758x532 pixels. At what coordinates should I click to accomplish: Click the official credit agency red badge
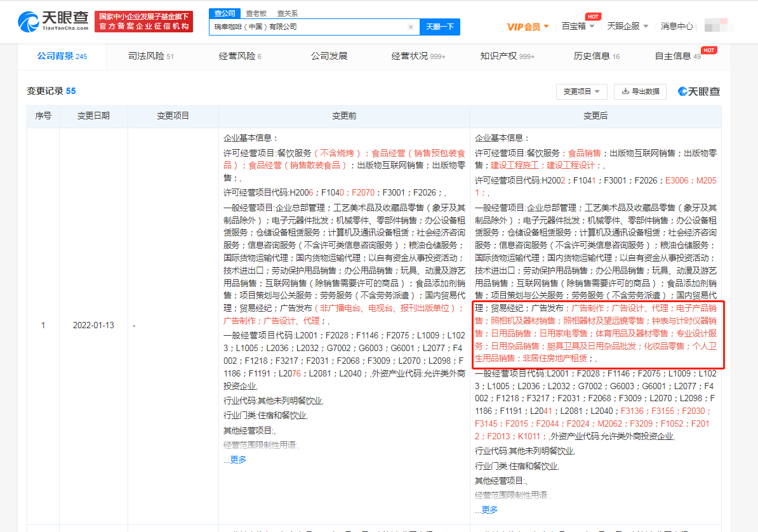coord(144,22)
